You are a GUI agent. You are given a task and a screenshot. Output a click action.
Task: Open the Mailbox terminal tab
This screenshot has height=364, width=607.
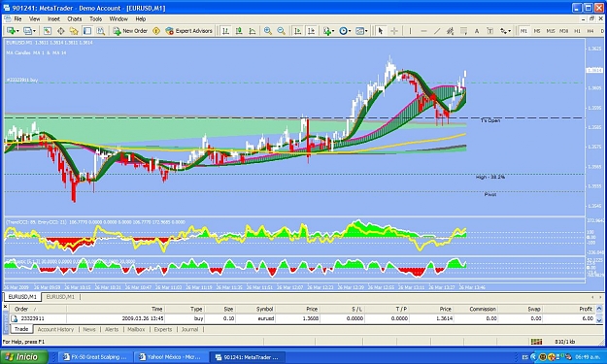pyautogui.click(x=136, y=330)
